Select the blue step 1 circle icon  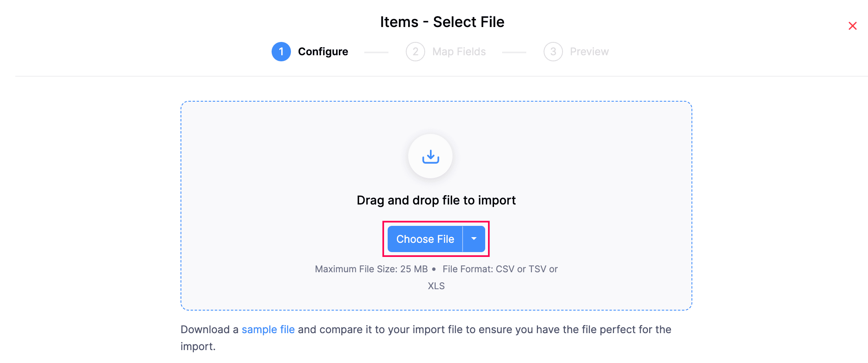[281, 52]
